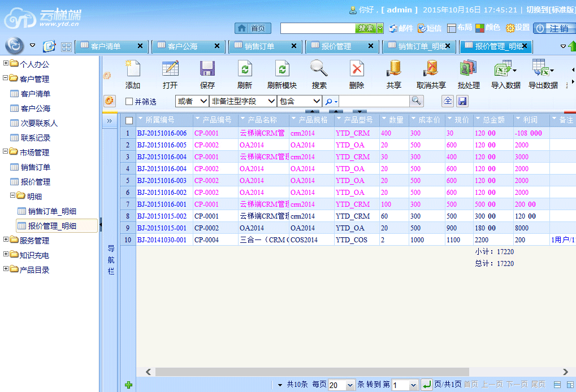
Task: Click the gear icon beside 并筛选
Action: coord(110,101)
